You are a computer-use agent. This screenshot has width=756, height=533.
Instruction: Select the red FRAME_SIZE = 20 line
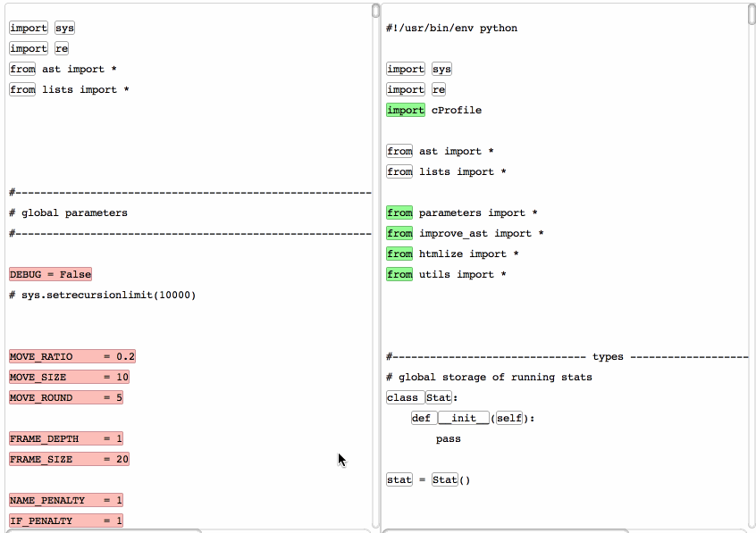point(69,460)
